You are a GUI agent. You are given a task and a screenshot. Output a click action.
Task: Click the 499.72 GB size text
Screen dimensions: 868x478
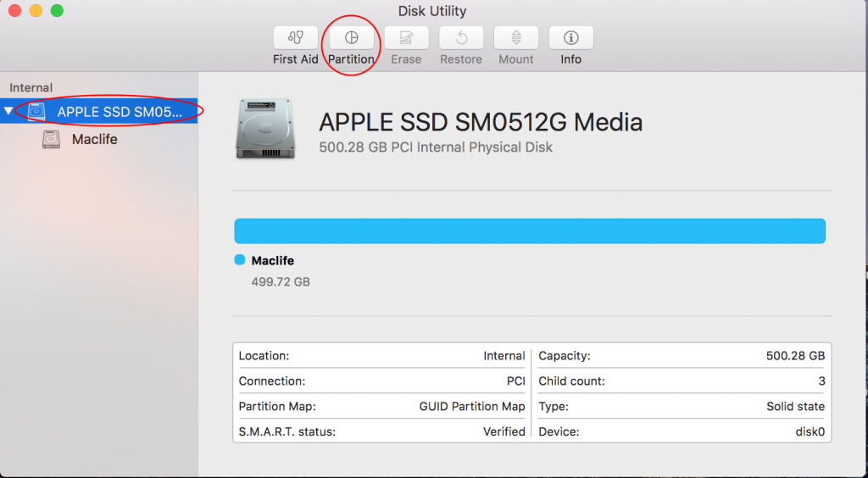click(x=281, y=281)
